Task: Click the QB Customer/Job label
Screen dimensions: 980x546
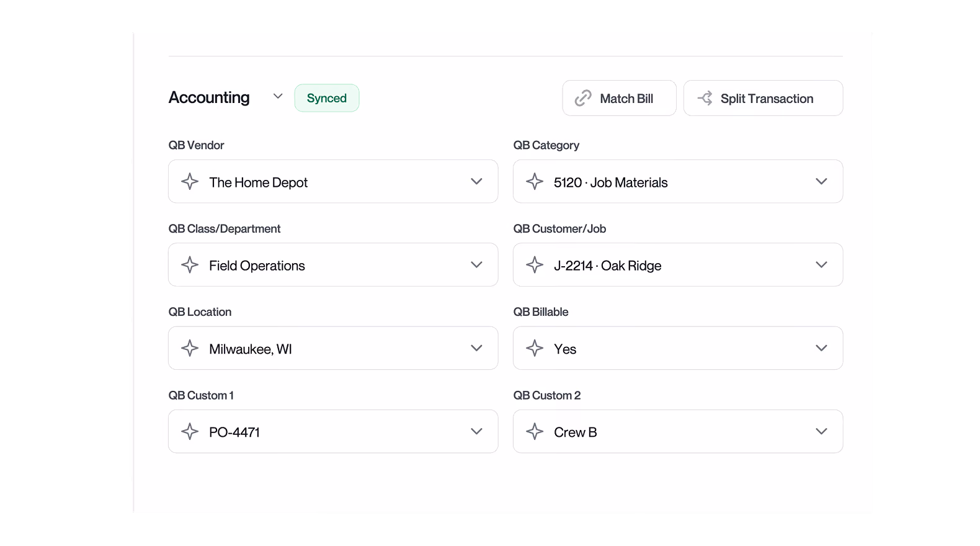Action: coord(559,229)
